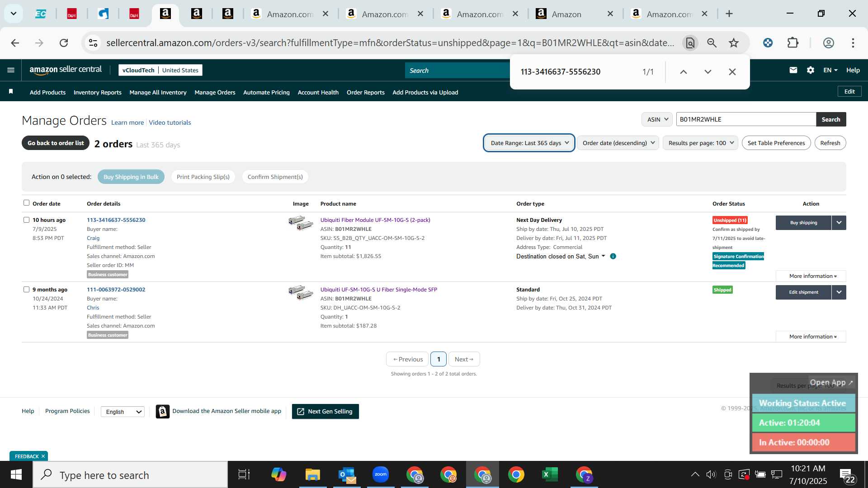Click the Search button next to ASIN field
This screenshot has height=488, width=868.
click(831, 119)
